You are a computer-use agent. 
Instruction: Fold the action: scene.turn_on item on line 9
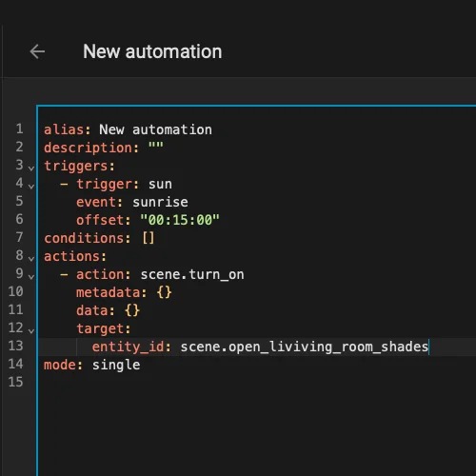[x=31, y=276]
